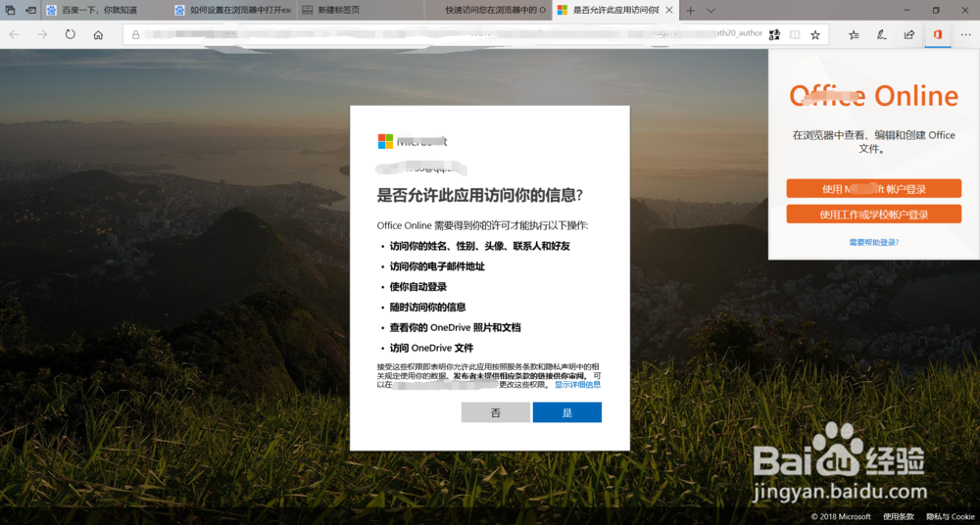Image resolution: width=980 pixels, height=525 pixels.
Task: Open a new tab with plus icon
Action: coord(691,10)
